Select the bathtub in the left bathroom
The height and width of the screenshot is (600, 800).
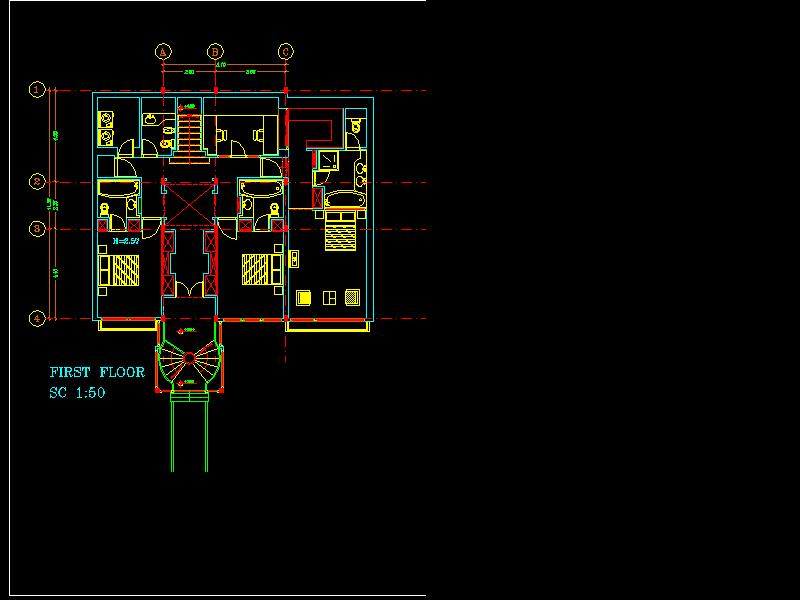coord(118,189)
